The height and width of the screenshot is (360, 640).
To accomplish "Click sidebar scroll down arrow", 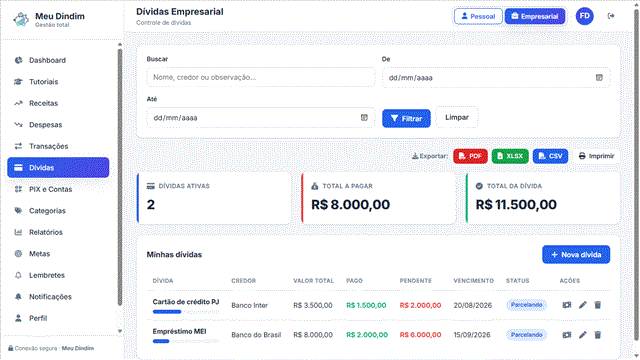I will 120,331.
